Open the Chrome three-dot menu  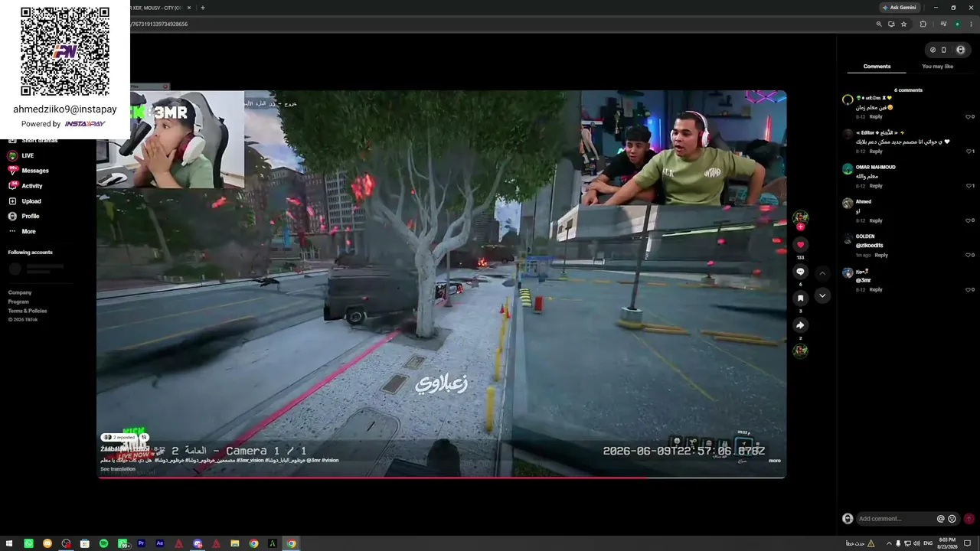971,24
